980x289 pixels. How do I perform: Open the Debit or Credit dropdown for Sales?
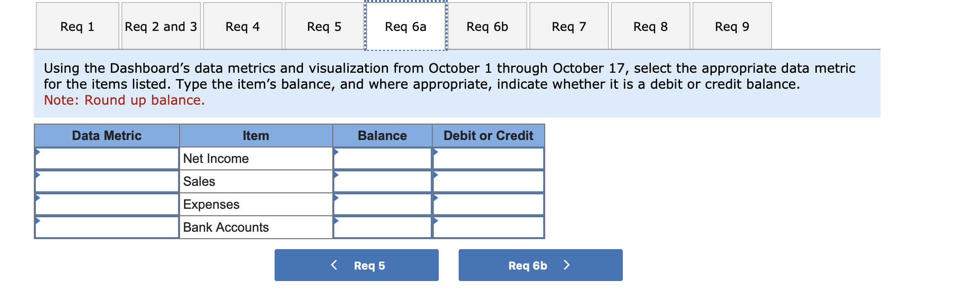(x=488, y=181)
